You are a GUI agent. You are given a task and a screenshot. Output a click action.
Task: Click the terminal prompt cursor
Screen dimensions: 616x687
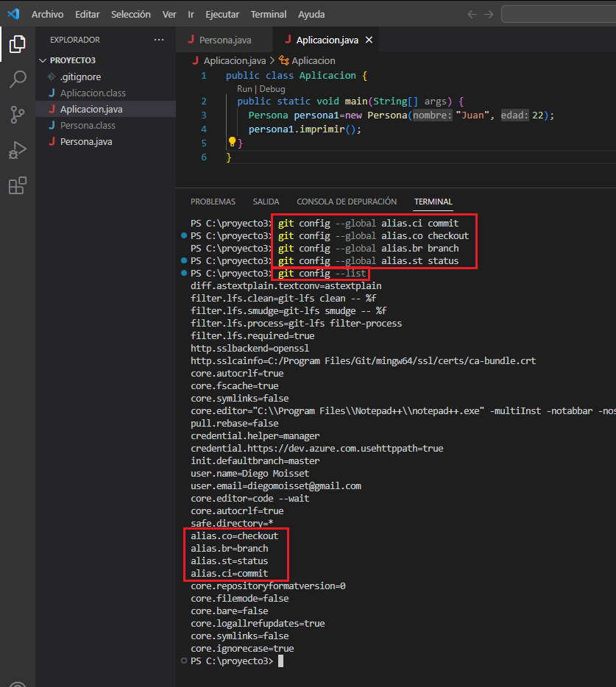point(280,661)
